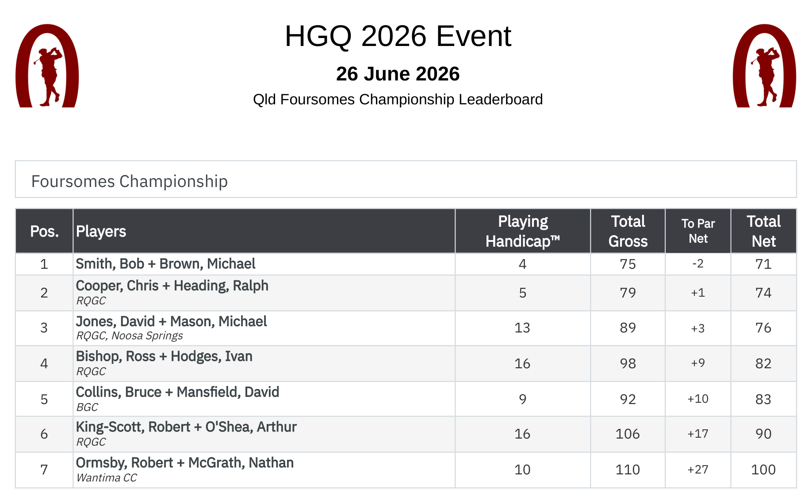Image resolution: width=812 pixels, height=504 pixels.
Task: Click the Playing Handicap column header
Action: point(523,231)
